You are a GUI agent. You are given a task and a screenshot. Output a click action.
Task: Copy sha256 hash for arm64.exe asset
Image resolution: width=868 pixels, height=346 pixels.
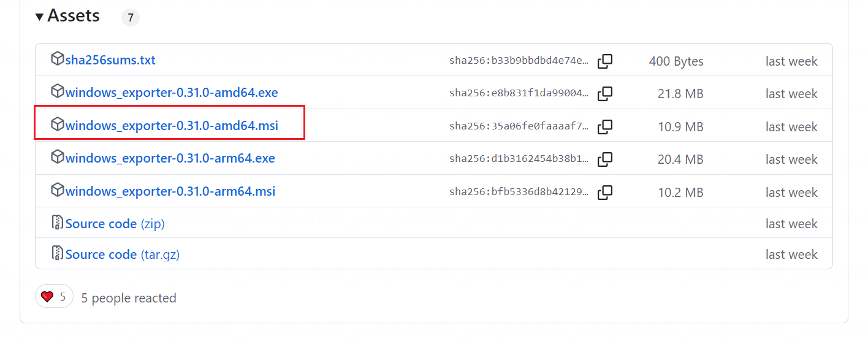(x=605, y=160)
